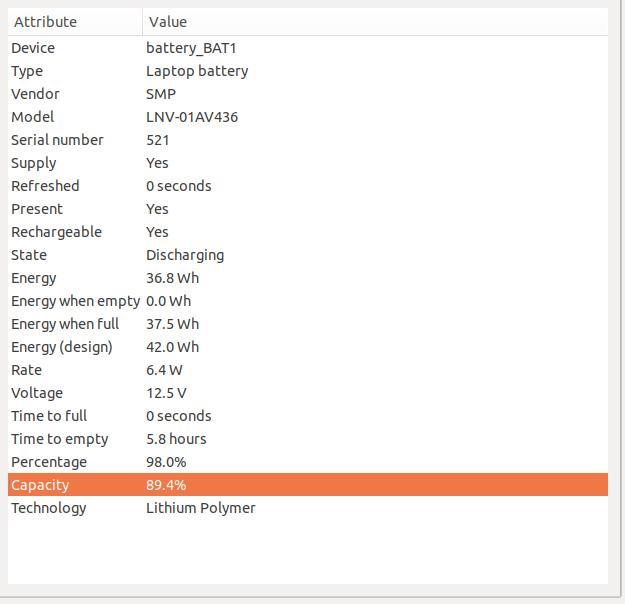Click the highlighted Capacity row
Image resolution: width=625 pixels, height=604 pixels.
308,485
